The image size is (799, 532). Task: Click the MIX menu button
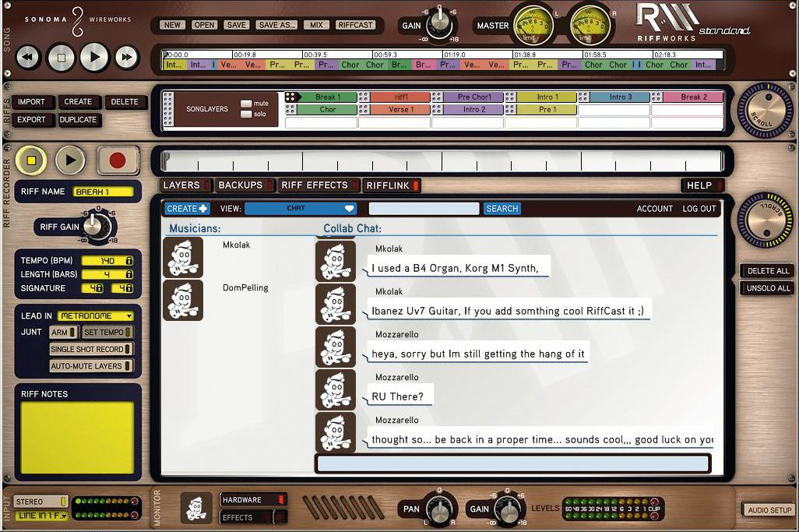[316, 25]
